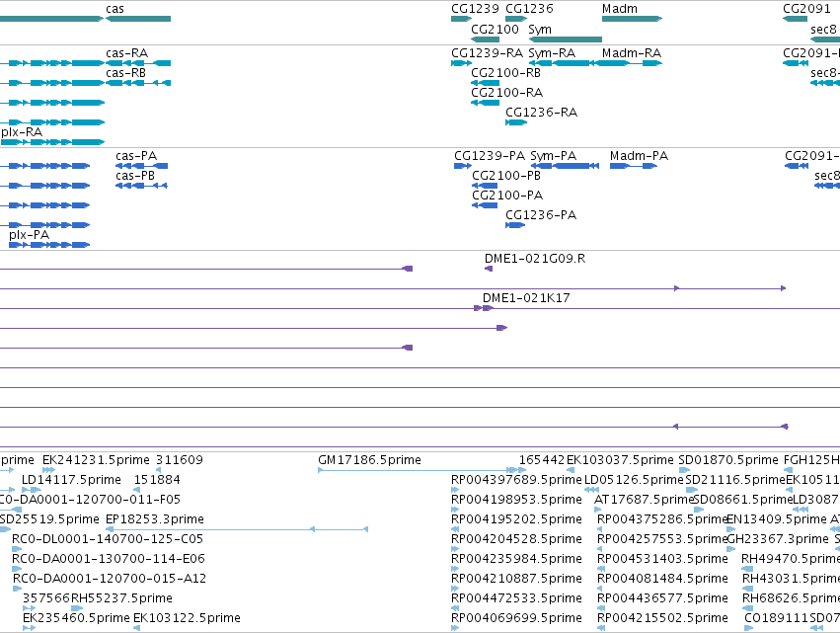Screen dimensions: 840x633
Task: Select the cas-PA protein glyph
Action: coord(141,166)
